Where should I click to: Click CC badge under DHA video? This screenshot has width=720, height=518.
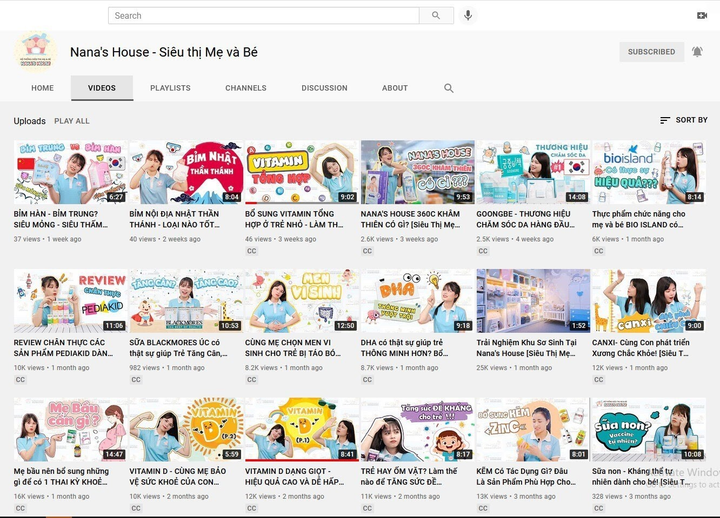[x=367, y=380]
